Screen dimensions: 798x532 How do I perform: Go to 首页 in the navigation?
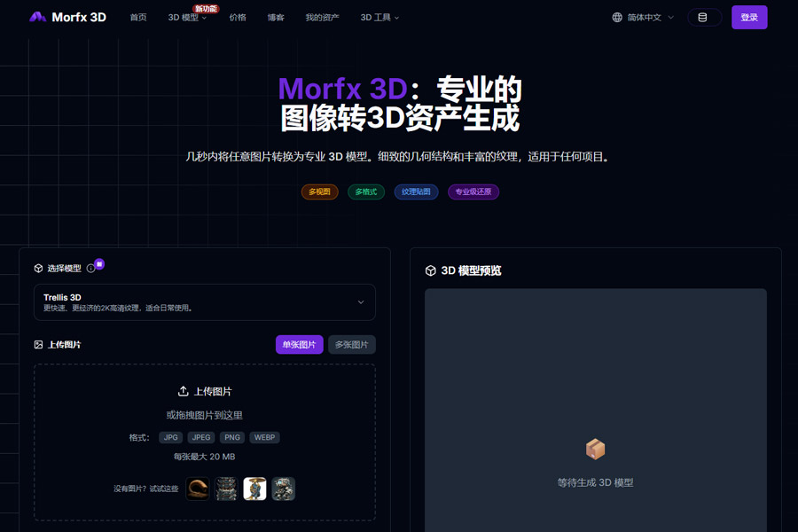click(138, 18)
